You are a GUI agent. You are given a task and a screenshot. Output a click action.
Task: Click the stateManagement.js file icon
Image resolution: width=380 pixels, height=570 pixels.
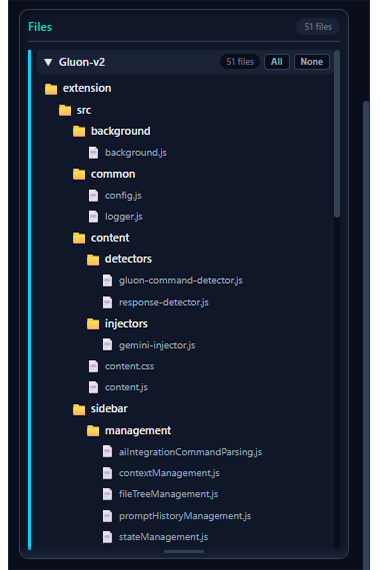click(107, 537)
